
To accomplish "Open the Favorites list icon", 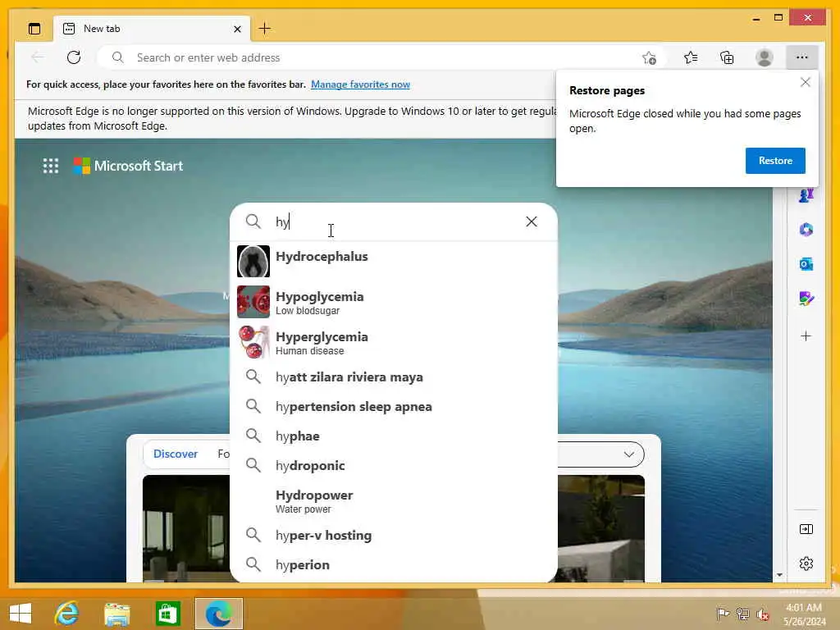I will point(691,57).
